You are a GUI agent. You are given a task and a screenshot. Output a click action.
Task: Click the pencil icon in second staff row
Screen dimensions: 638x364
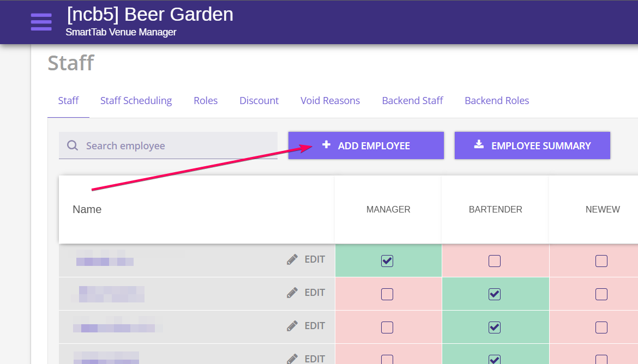pos(293,293)
